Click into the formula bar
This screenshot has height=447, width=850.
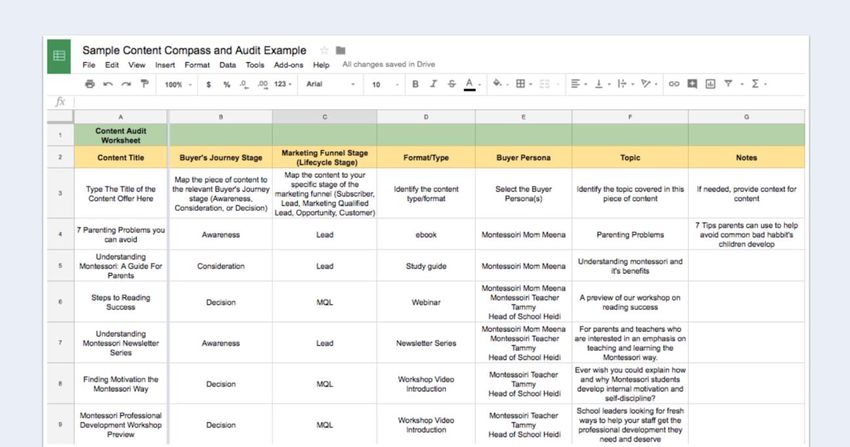[x=439, y=101]
